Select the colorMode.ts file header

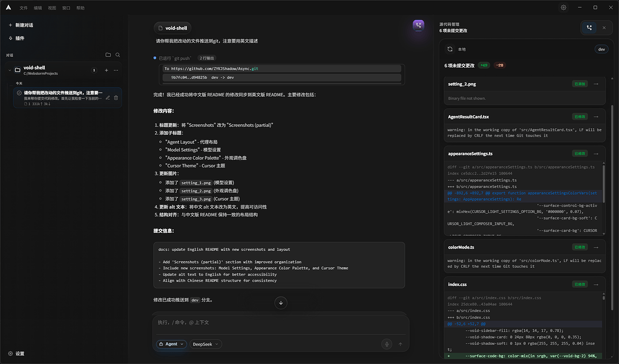[x=525, y=247]
